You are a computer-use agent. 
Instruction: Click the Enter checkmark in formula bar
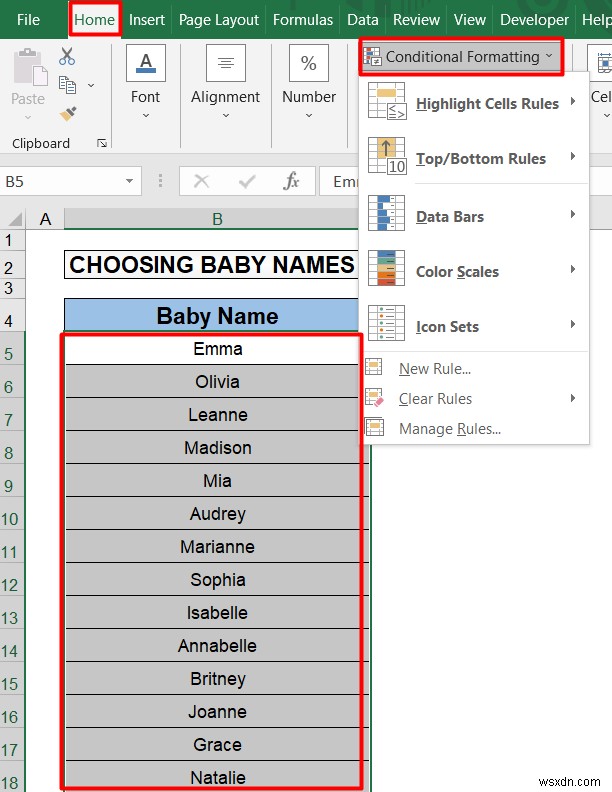(247, 181)
